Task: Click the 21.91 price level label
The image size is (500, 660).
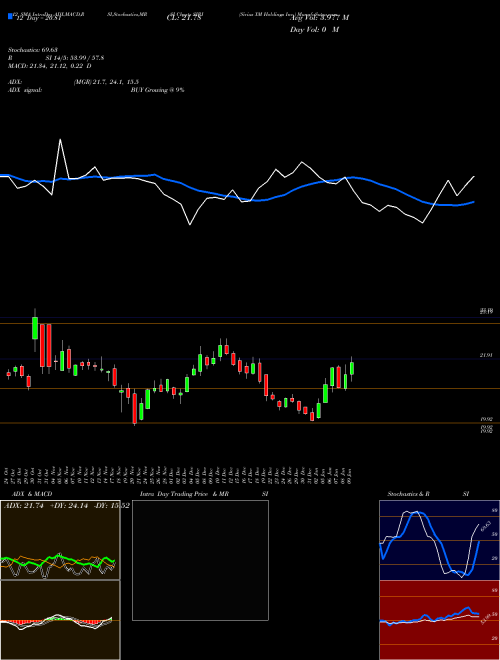Action: click(486, 356)
